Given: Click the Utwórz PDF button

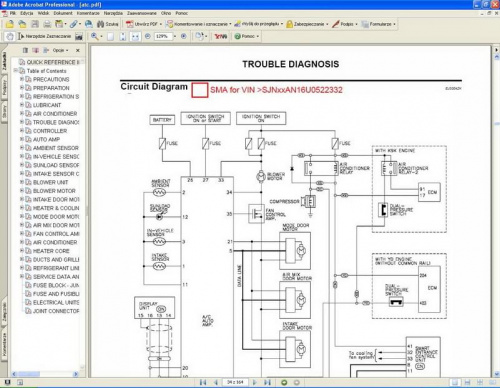Looking at the screenshot, I should click(x=143, y=24).
